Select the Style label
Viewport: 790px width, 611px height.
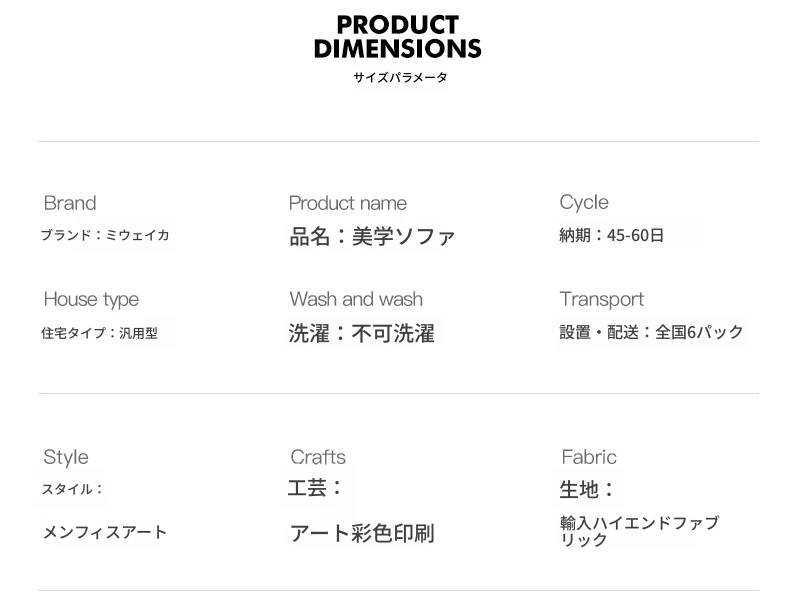(x=66, y=457)
